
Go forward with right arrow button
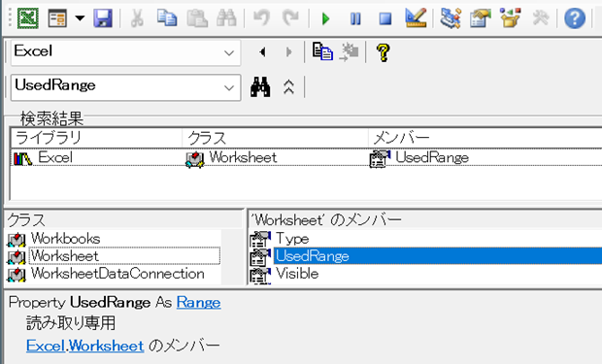(x=288, y=51)
